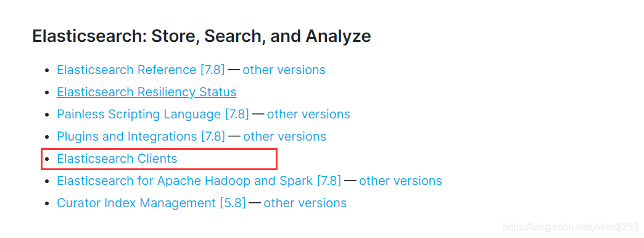This screenshot has height=238, width=644.
Task: Open the Elasticsearch Clients link
Action: coord(117,158)
